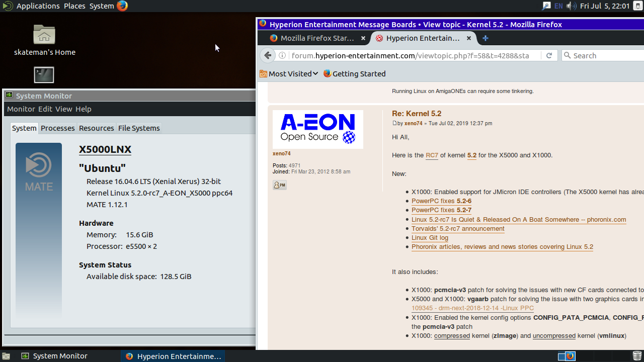Open Torvalds' 5.2-rc7 announcement link

(458, 229)
